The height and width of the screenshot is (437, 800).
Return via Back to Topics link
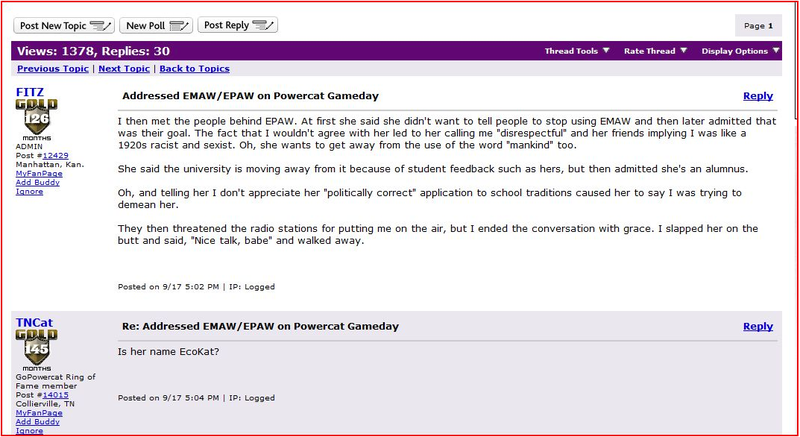(194, 69)
